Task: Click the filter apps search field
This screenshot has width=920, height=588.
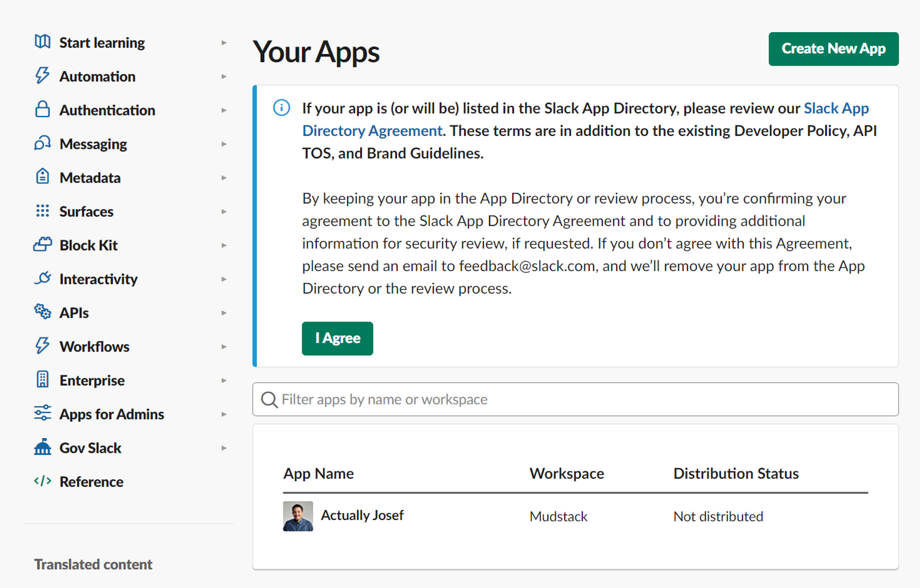Action: click(x=506, y=399)
